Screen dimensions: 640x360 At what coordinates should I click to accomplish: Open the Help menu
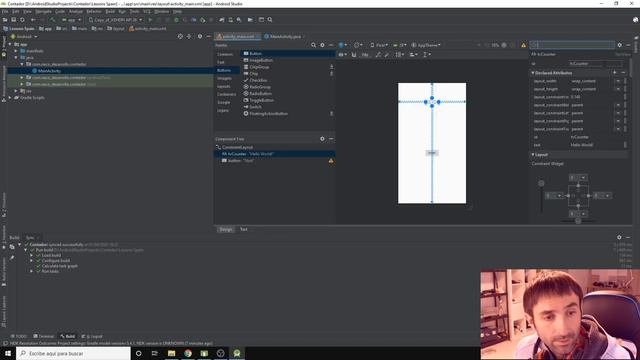click(177, 11)
